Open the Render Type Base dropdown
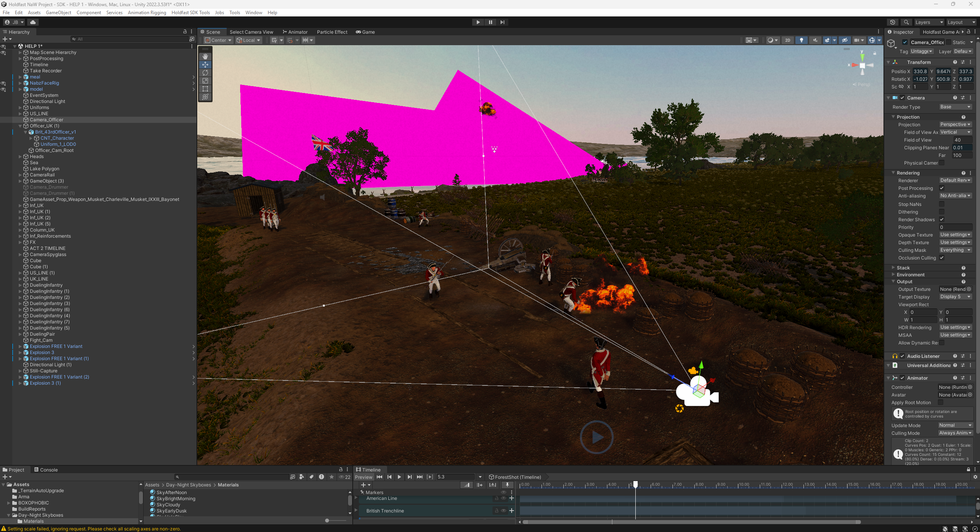980x532 pixels. (x=955, y=107)
